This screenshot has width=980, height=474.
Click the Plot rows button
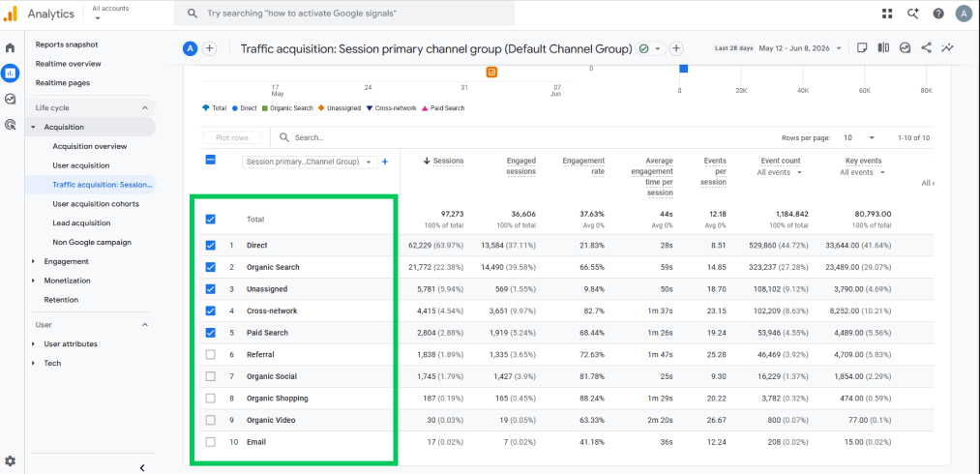(x=232, y=137)
